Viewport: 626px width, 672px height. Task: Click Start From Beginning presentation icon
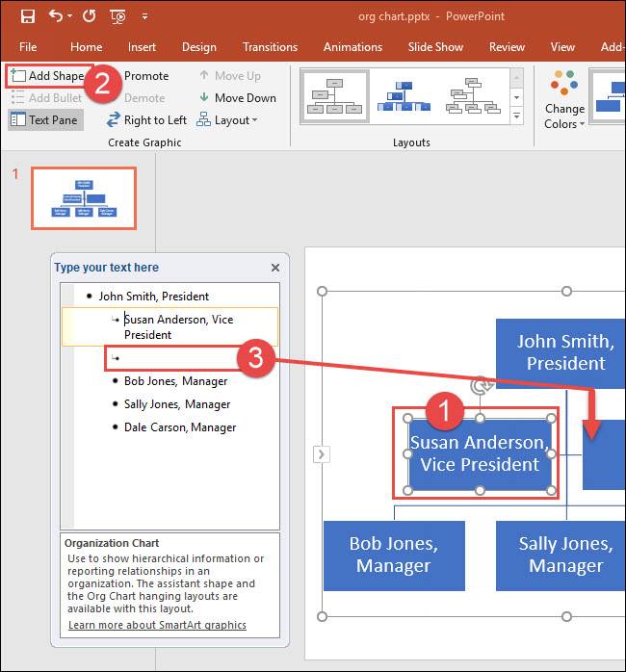tap(118, 15)
